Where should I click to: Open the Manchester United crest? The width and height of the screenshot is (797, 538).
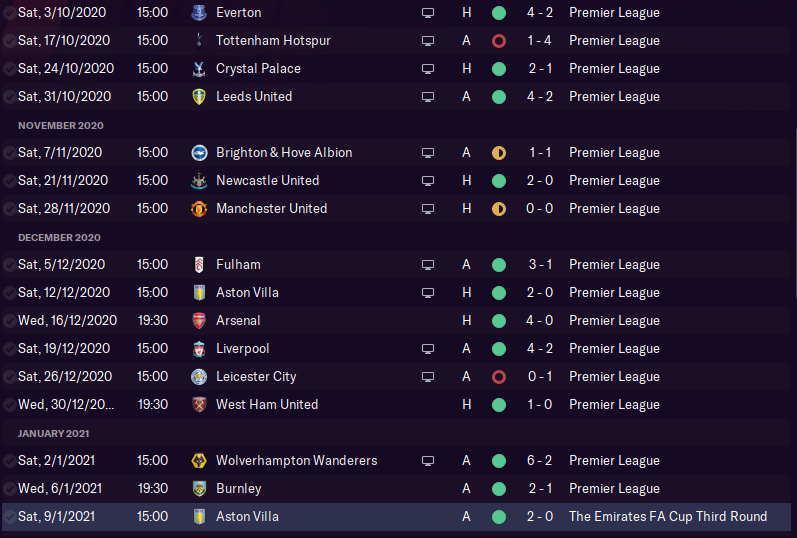pos(198,209)
